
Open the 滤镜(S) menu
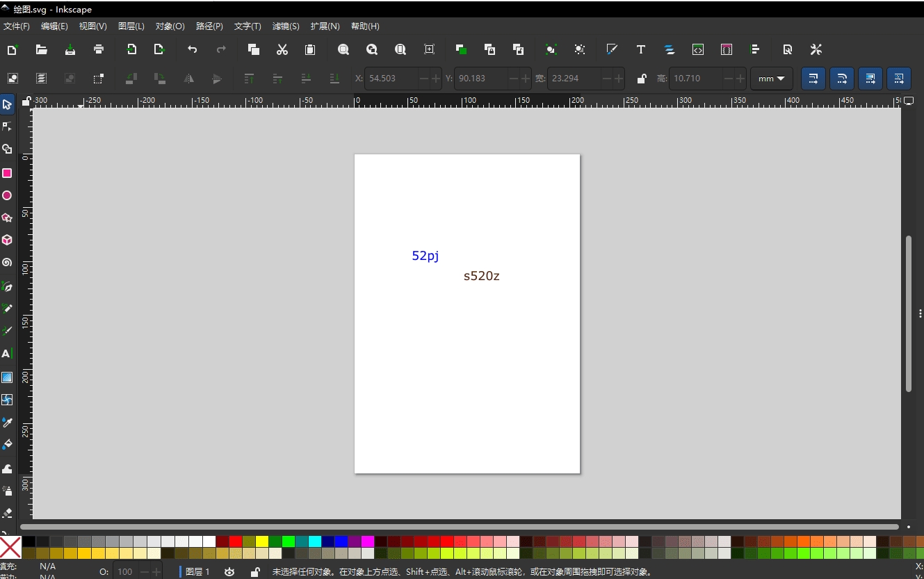point(286,26)
